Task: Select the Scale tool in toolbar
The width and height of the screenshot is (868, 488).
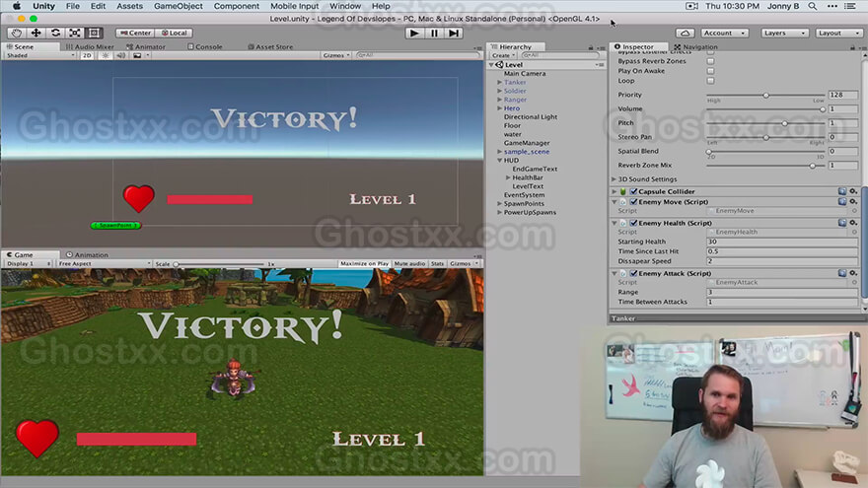Action: [x=75, y=34]
